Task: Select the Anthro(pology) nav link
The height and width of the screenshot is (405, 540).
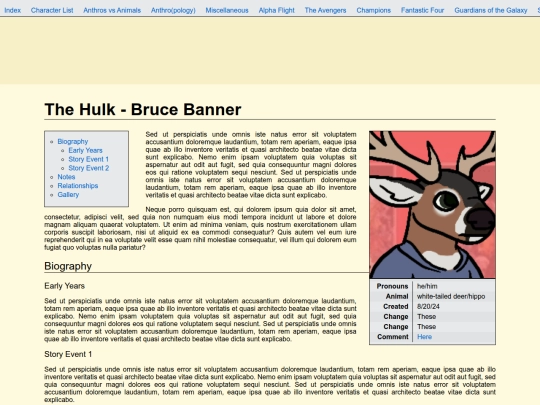Action: [x=173, y=10]
